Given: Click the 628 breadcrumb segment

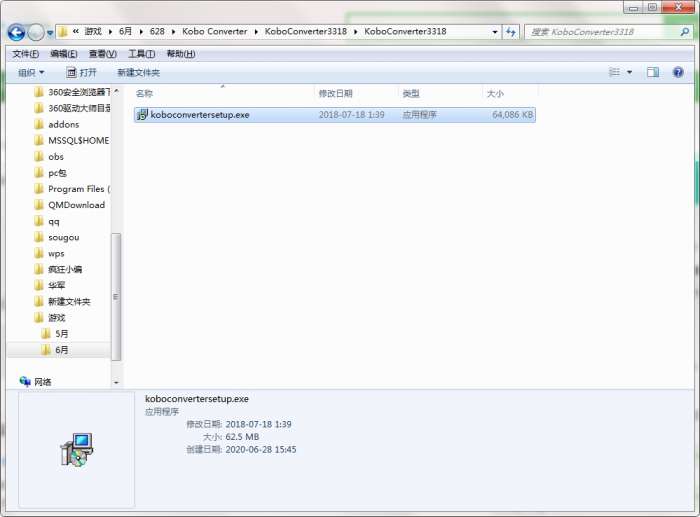Looking at the screenshot, I should [x=157, y=31].
